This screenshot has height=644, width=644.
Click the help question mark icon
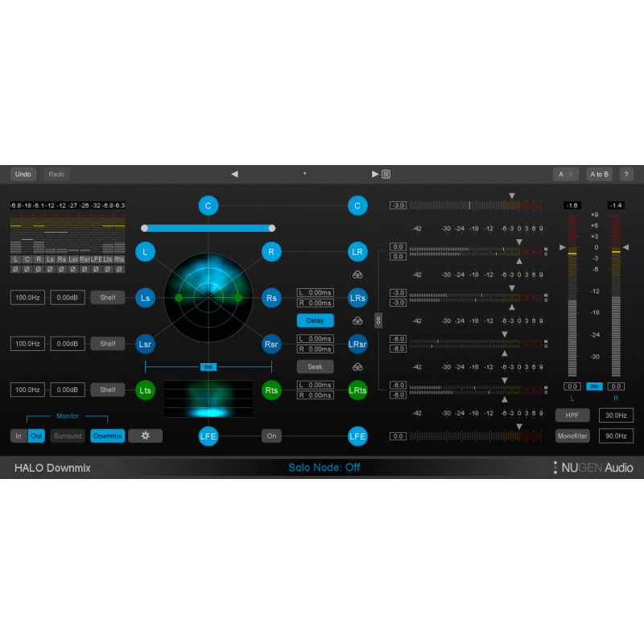[x=626, y=174]
